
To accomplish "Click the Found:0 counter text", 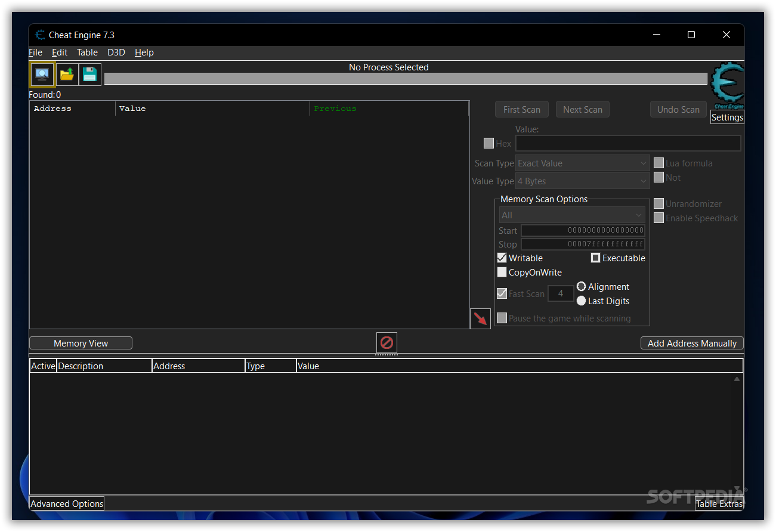I will [x=45, y=95].
